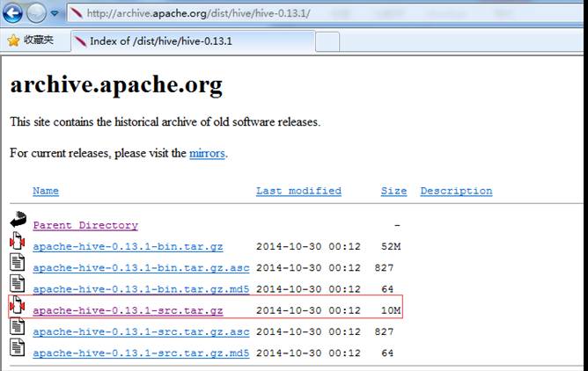Screen dimensions: 588x371
Task: Open the Parent Directory link
Action: [85, 225]
